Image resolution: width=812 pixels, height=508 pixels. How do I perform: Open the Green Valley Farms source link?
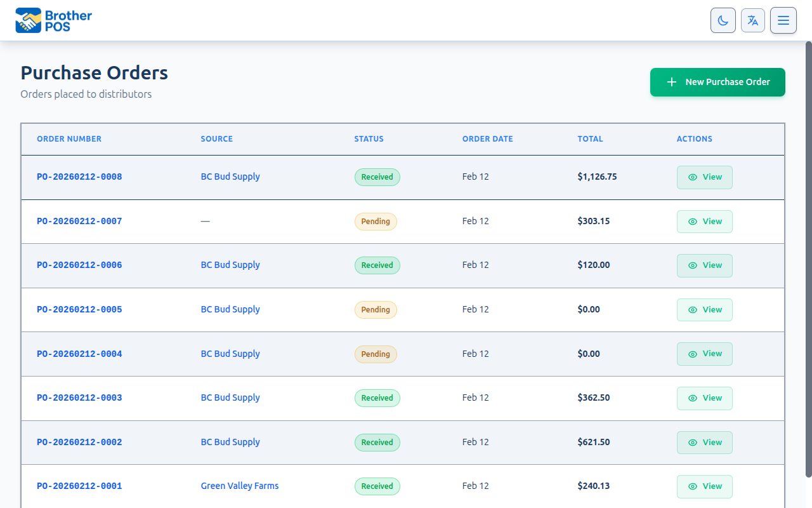point(240,486)
